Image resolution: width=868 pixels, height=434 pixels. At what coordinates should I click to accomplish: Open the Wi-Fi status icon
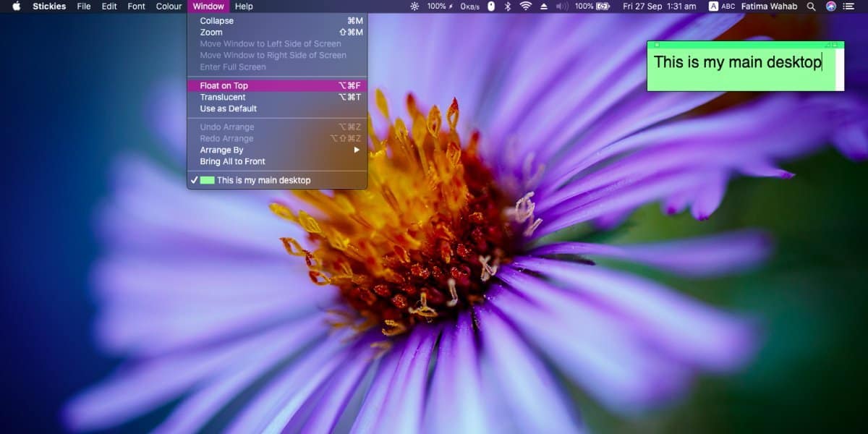(525, 6)
